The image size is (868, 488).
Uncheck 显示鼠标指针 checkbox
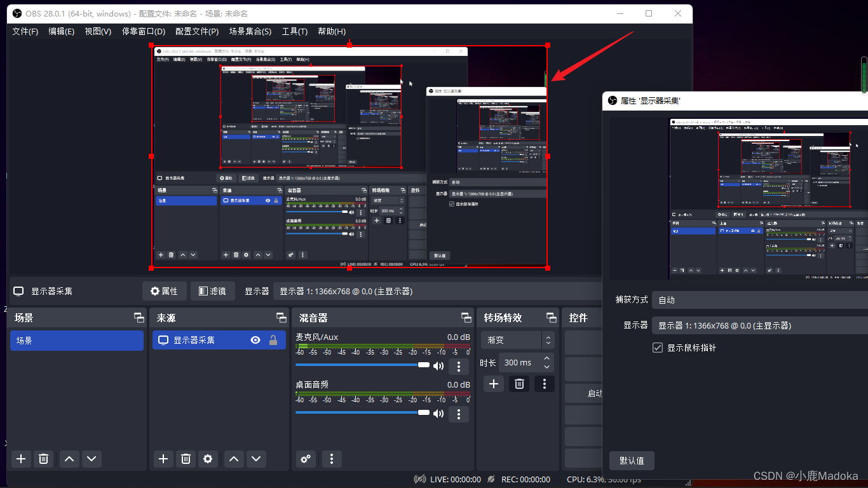coord(658,348)
